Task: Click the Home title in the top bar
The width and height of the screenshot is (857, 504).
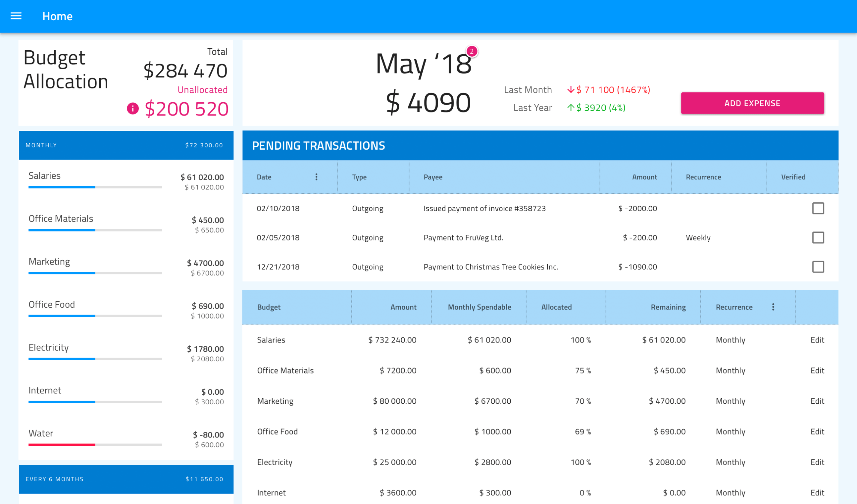Action: point(57,16)
